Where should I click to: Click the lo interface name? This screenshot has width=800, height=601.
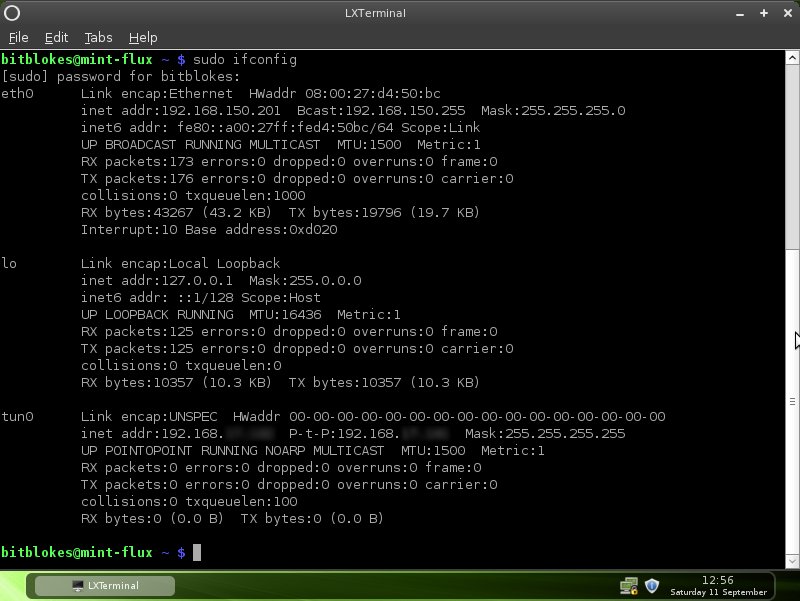coord(9,264)
